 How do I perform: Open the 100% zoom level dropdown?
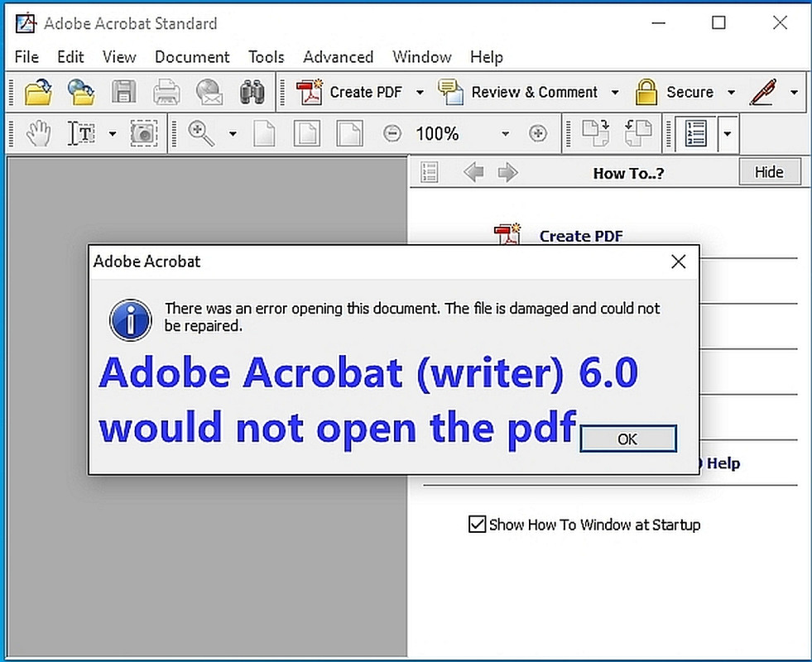505,133
